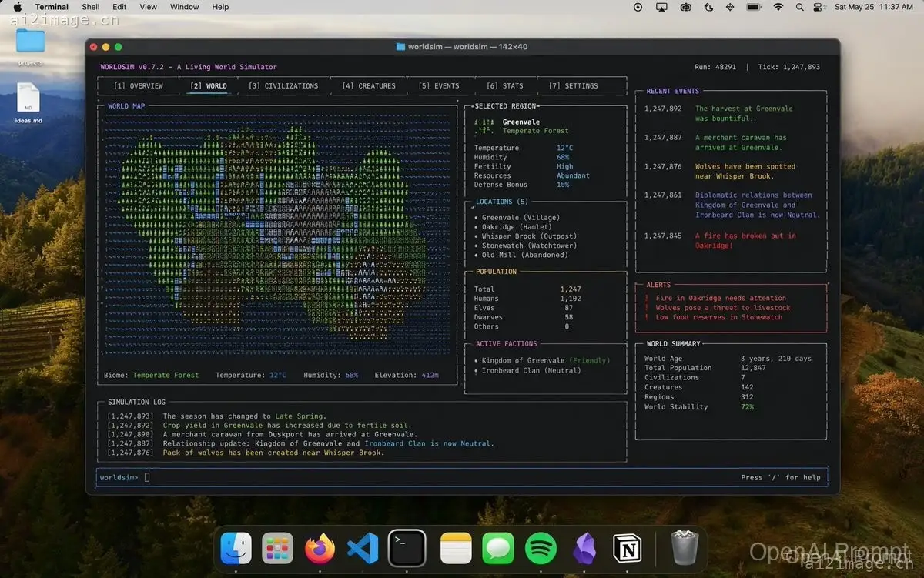924x578 pixels.
Task: Open Obsidian from the dock
Action: 584,549
